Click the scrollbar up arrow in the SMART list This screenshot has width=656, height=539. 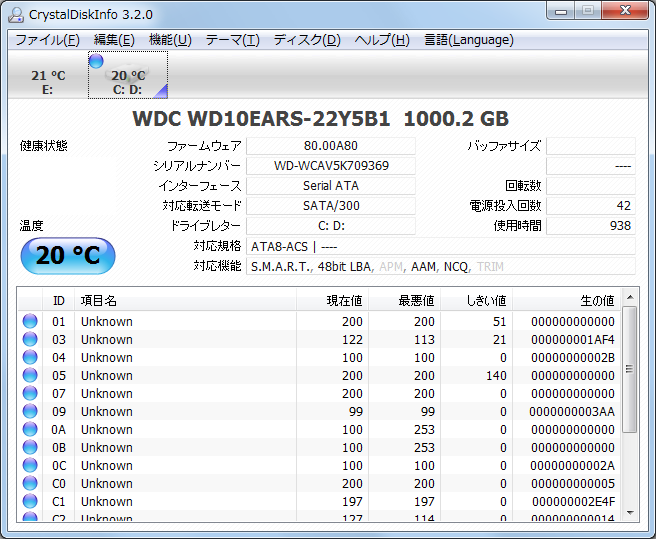coord(630,298)
